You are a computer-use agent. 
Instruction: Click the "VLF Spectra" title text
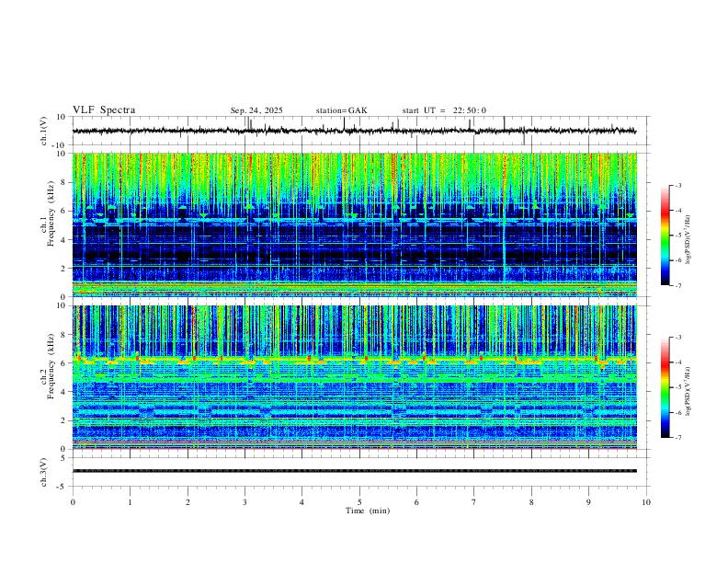coord(104,110)
